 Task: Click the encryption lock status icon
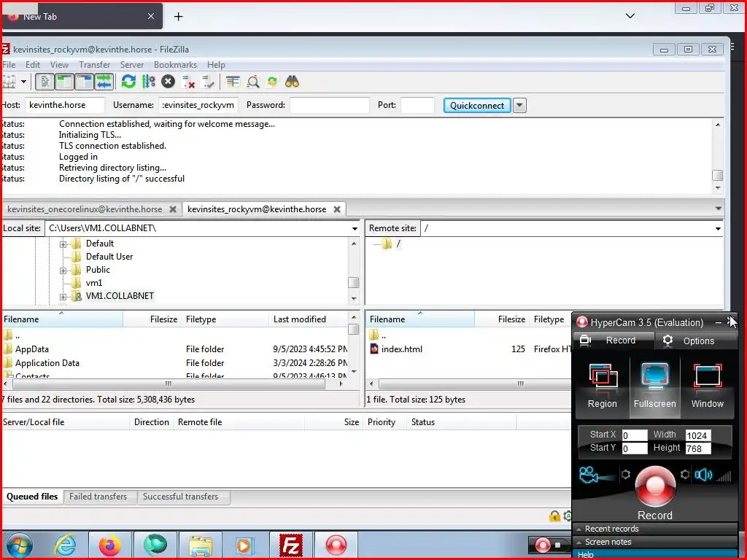point(554,516)
